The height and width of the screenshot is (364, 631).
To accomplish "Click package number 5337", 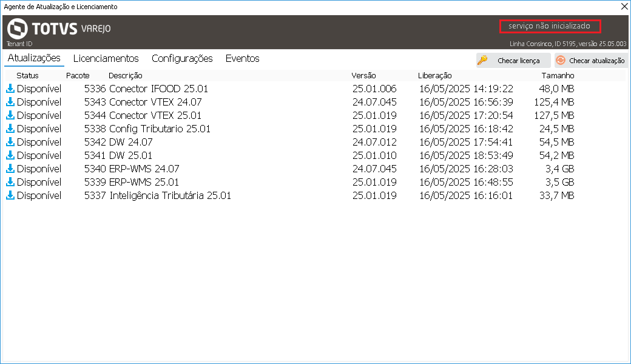I will tap(95, 195).
